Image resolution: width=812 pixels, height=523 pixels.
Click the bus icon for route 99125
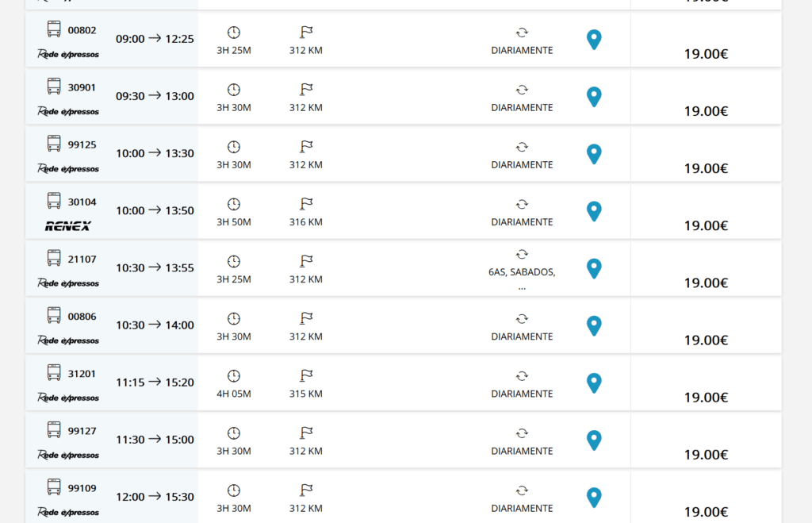[54, 144]
